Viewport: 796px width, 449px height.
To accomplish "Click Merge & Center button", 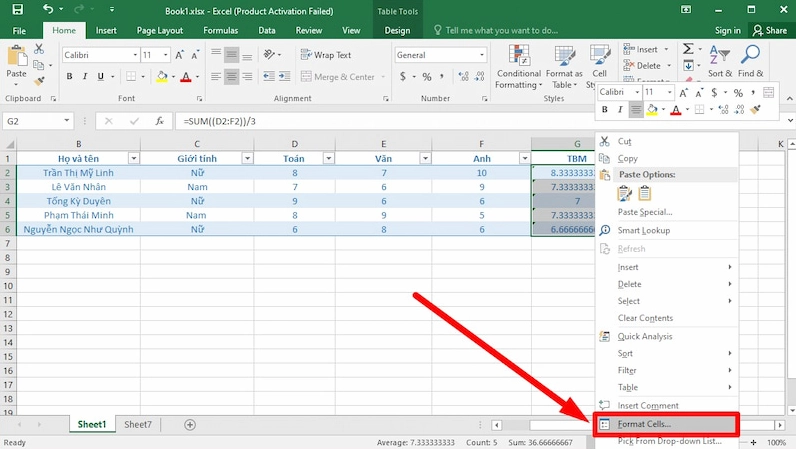I will coord(338,77).
